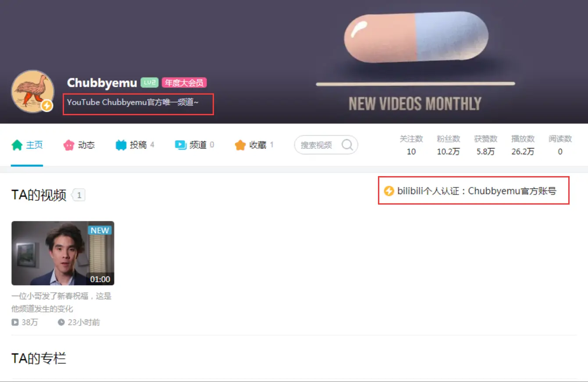Click the lightning verification badge on avatar

[x=47, y=106]
